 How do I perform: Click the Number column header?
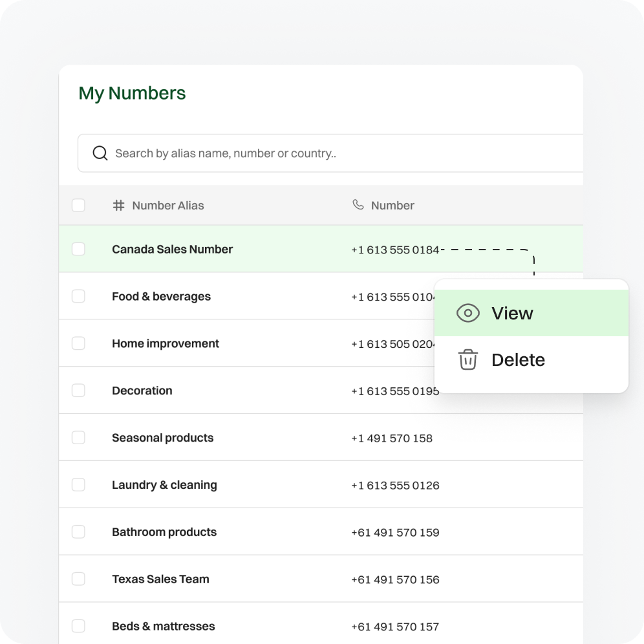click(x=392, y=206)
